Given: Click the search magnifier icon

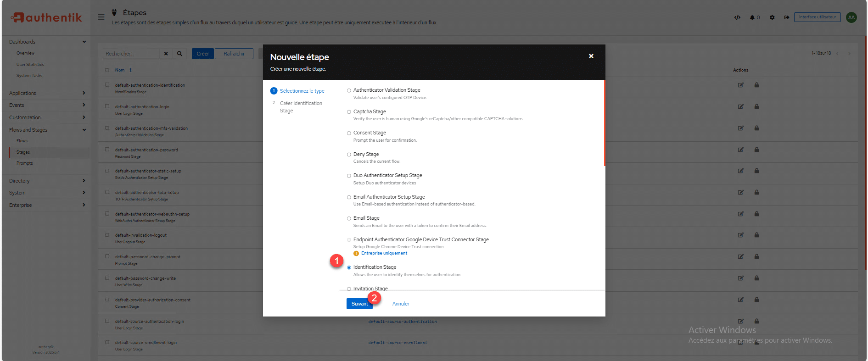Looking at the screenshot, I should [179, 54].
